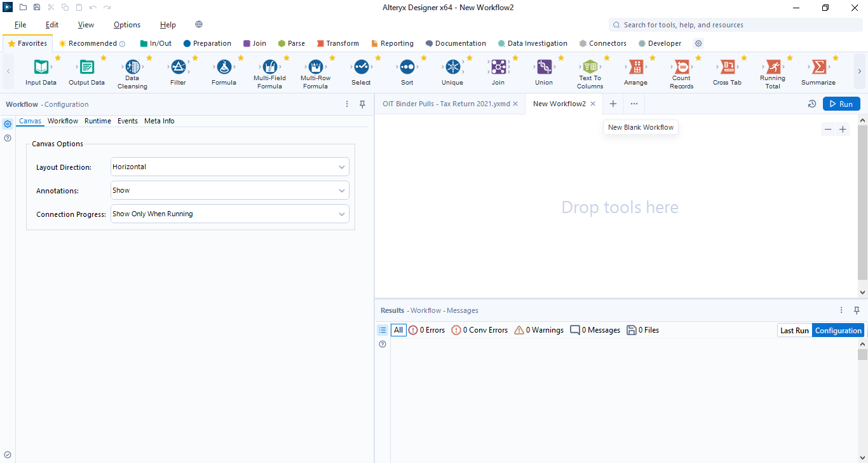Select the Text To Columns tool
Image resolution: width=868 pixels, height=463 pixels.
click(x=590, y=74)
